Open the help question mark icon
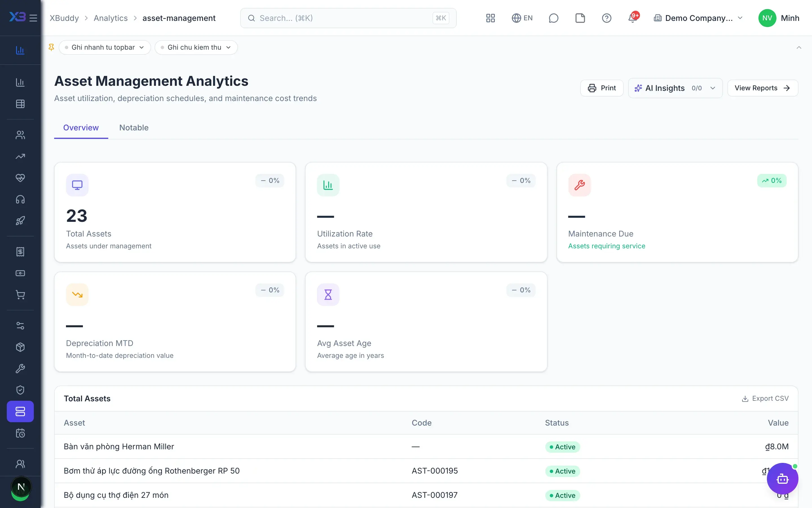 [x=606, y=18]
